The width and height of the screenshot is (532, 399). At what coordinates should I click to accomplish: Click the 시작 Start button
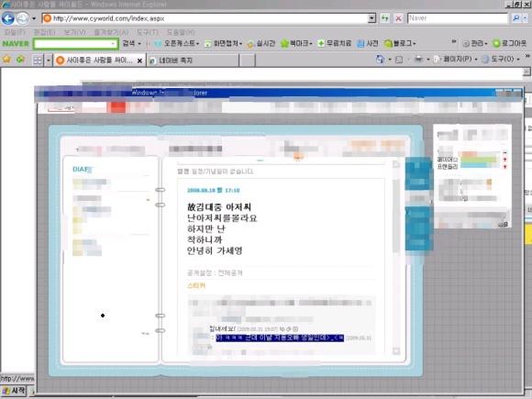click(x=15, y=391)
